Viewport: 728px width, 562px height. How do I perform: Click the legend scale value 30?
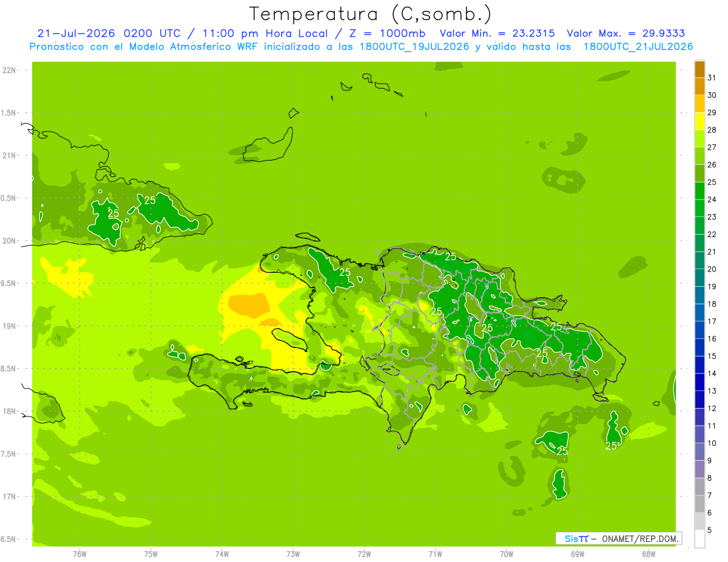[712, 95]
